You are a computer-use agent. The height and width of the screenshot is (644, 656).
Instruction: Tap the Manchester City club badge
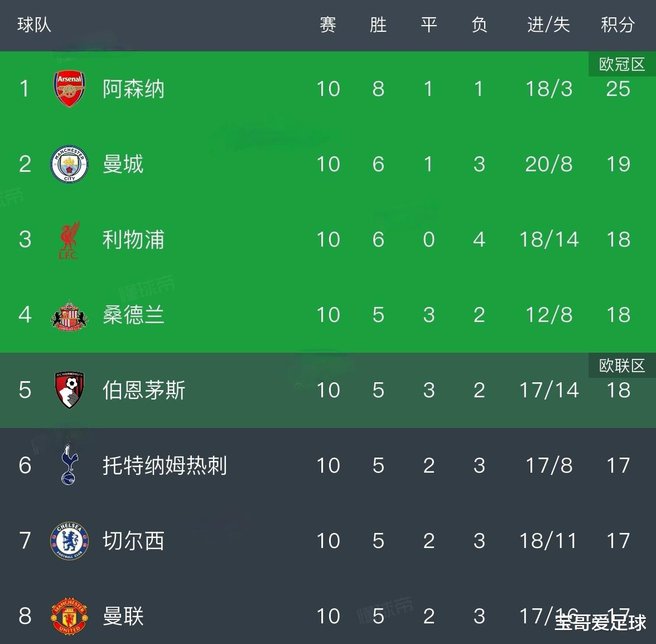click(69, 164)
